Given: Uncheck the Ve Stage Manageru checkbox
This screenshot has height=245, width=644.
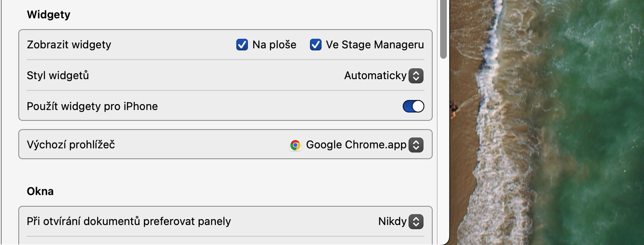Looking at the screenshot, I should [315, 45].
